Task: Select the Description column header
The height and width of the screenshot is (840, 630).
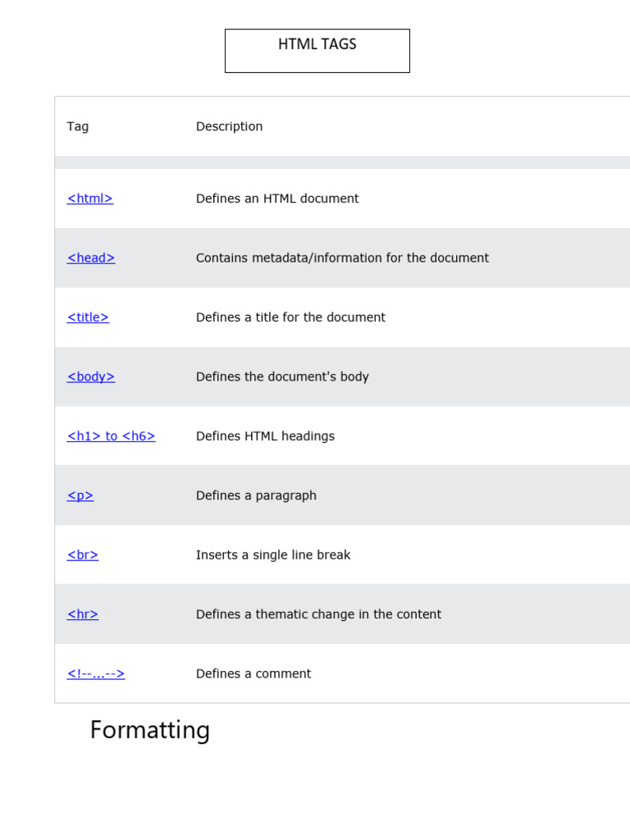Action: [229, 126]
